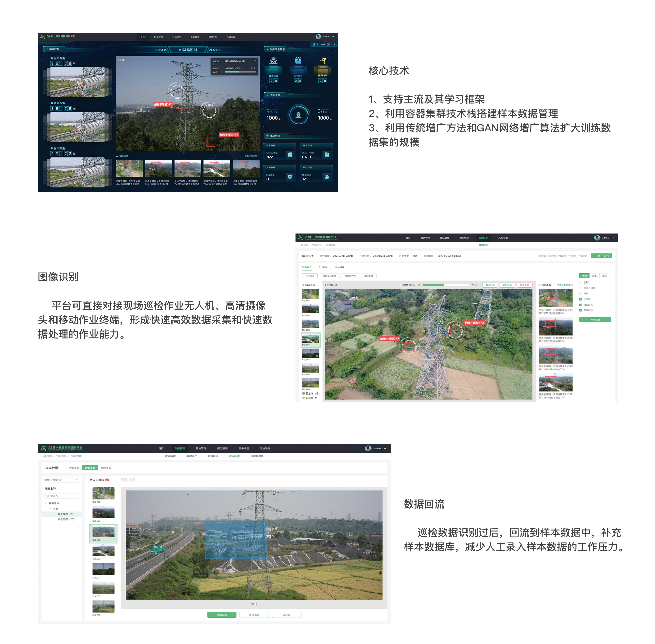Collapse the 变电专业 tree node
This screenshot has width=655, height=644.
tap(46, 503)
